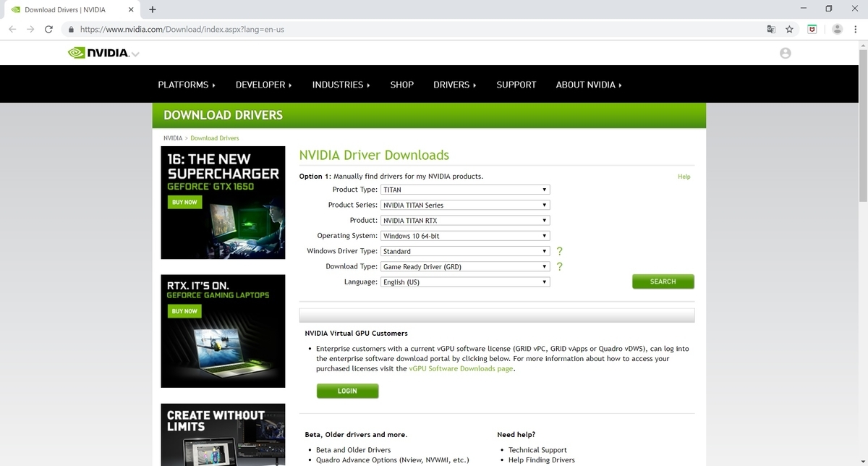
Task: Open the Product dropdown showing TITAN RTX
Action: [x=465, y=220]
